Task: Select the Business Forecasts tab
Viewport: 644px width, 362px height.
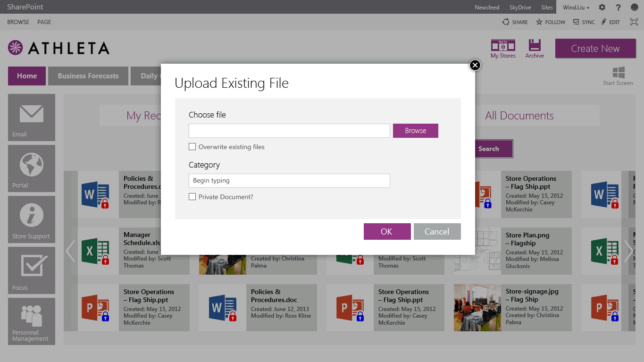Action: (x=88, y=76)
